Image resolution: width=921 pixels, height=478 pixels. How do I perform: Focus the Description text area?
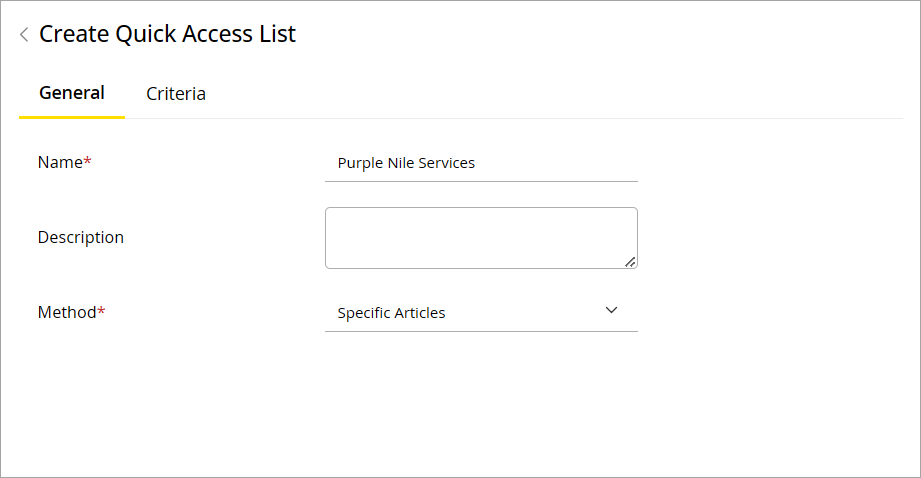tap(481, 237)
